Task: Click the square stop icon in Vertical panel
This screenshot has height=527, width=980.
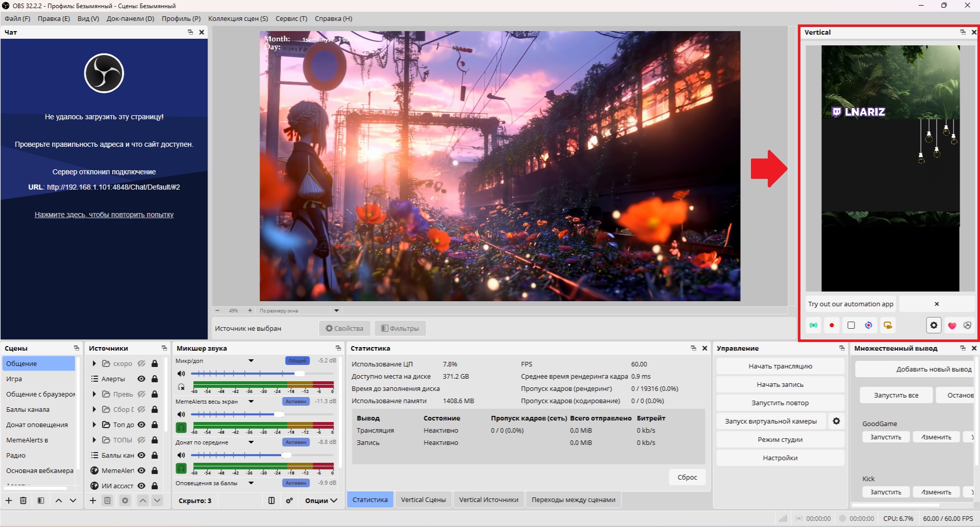Action: (x=851, y=325)
